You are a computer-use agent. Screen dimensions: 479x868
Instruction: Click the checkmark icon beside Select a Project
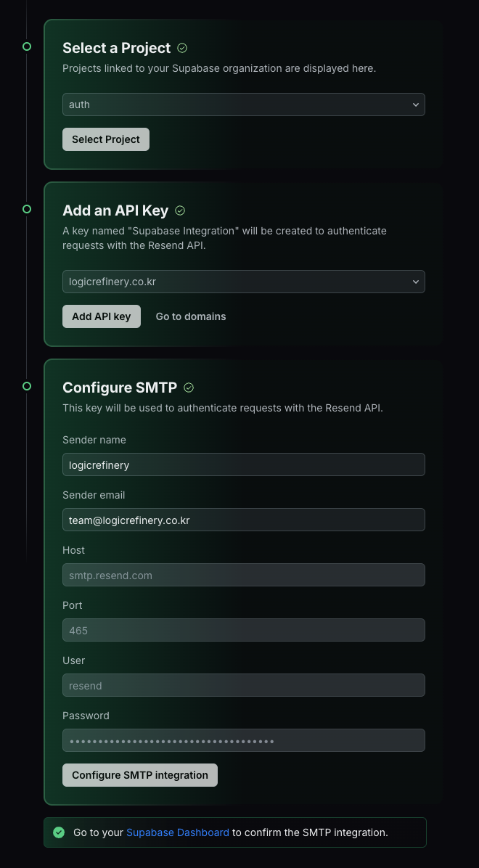click(x=182, y=48)
